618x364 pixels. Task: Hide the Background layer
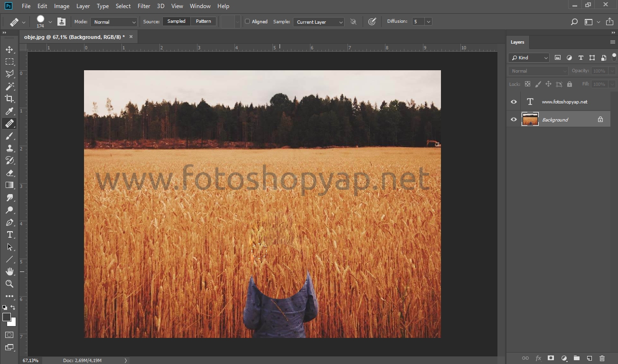point(514,120)
